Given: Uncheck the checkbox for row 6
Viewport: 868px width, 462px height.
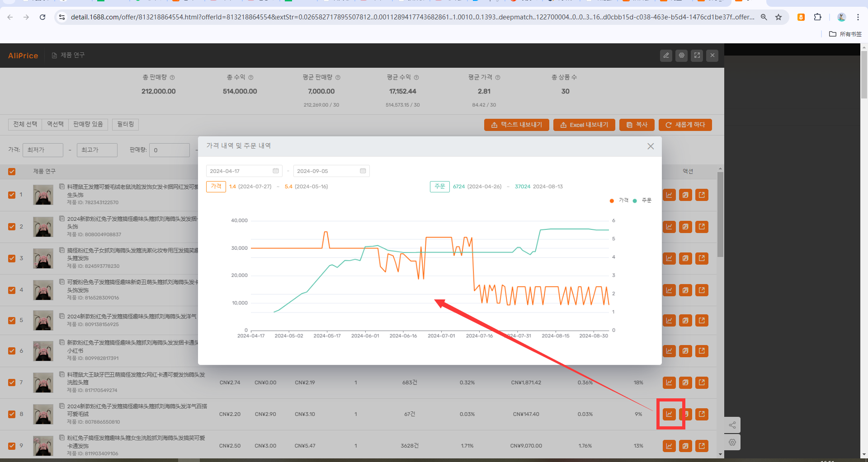Looking at the screenshot, I should (x=12, y=351).
